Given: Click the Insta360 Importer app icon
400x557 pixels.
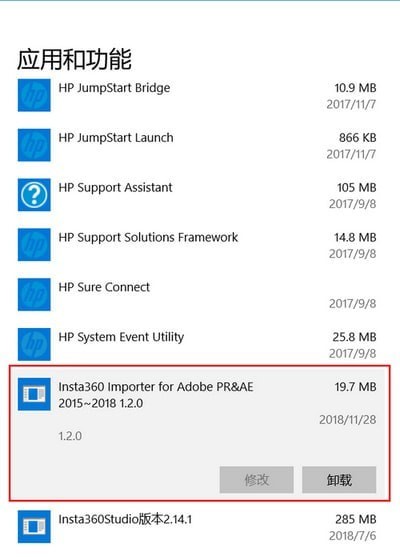Looking at the screenshot, I should tap(34, 394).
